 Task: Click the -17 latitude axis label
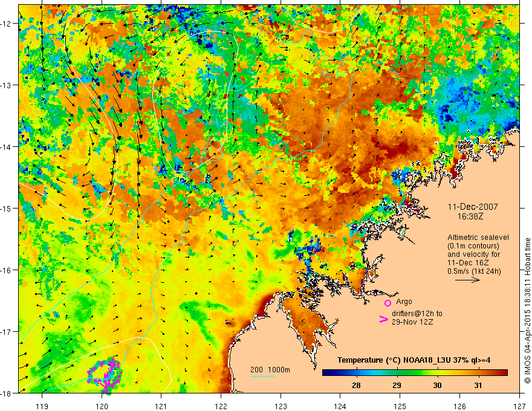coord(7,331)
